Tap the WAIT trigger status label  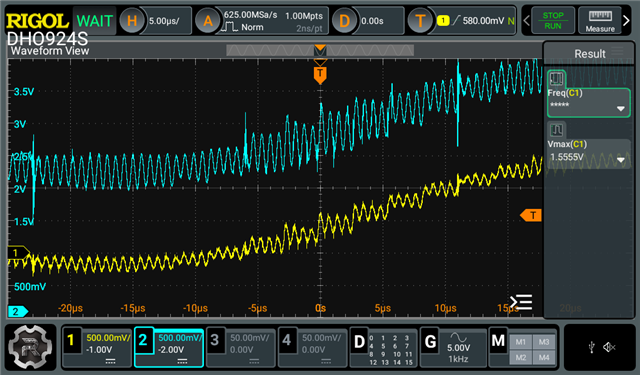click(x=94, y=21)
